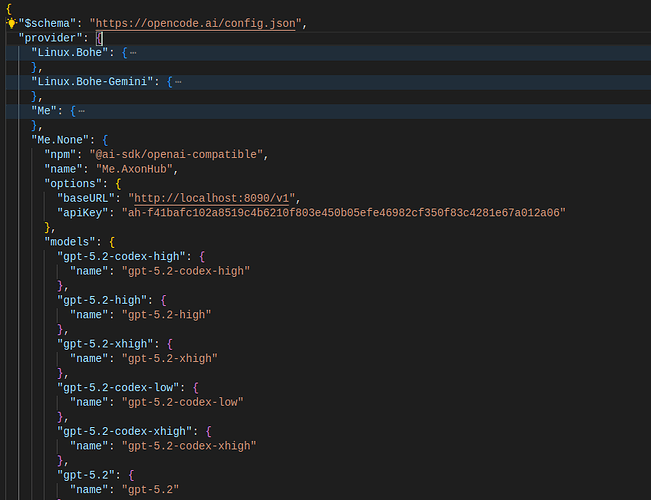Screen dimensions: 651x500
Task: Click the "Me.AxonHub" name value
Action: (x=134, y=169)
